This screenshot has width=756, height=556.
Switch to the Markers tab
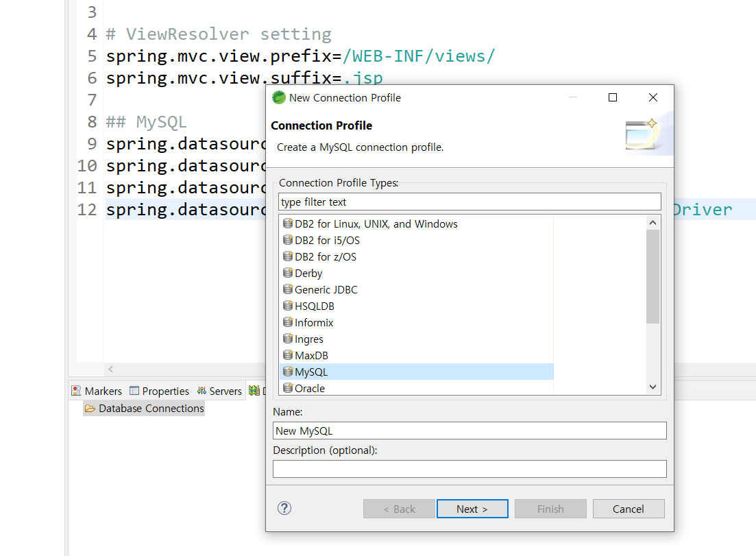[x=97, y=391]
